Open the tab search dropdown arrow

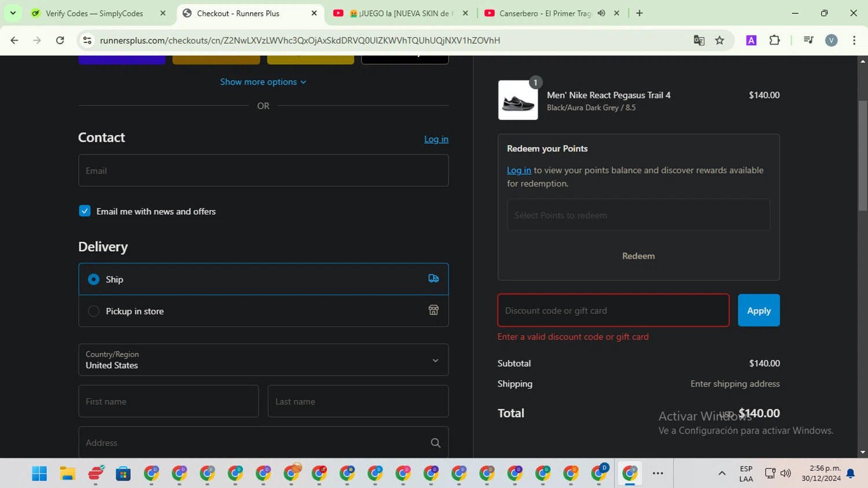click(x=13, y=13)
